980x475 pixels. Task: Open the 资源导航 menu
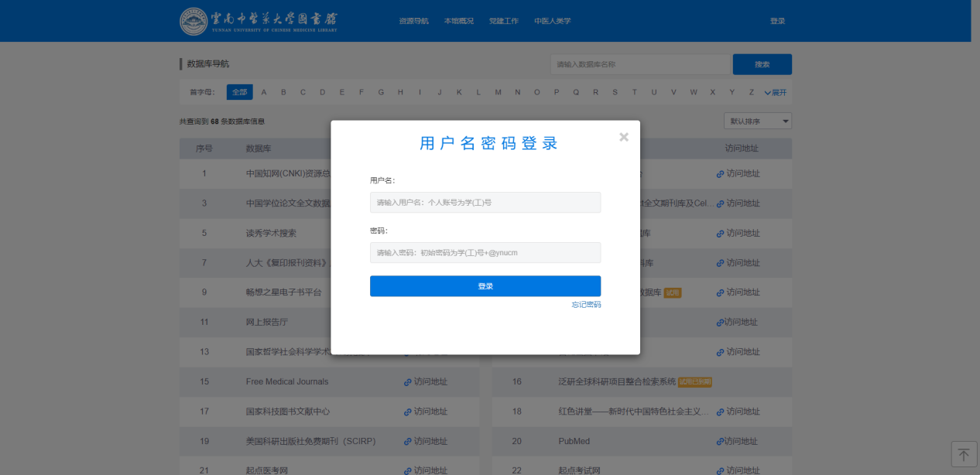point(413,21)
